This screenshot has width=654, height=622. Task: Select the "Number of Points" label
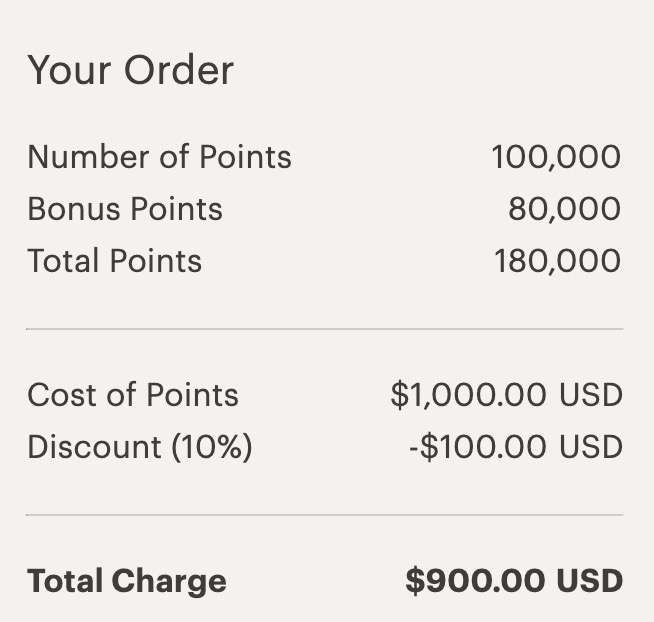tap(159, 157)
